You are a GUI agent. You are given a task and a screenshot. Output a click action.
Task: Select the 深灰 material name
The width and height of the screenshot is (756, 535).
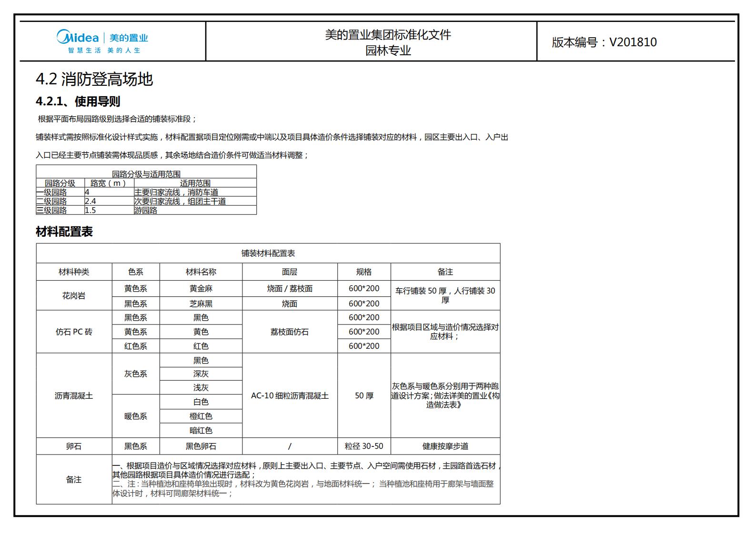coord(201,374)
